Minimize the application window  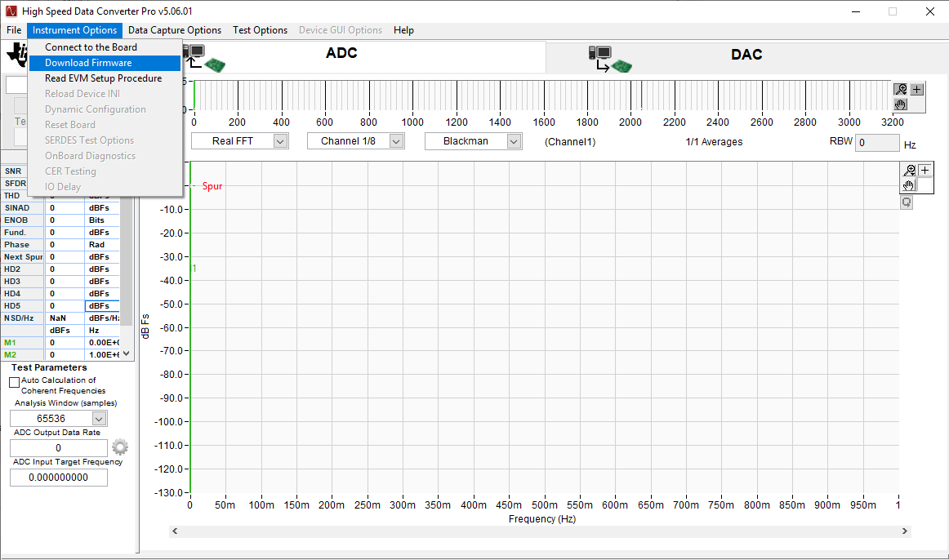[856, 11]
